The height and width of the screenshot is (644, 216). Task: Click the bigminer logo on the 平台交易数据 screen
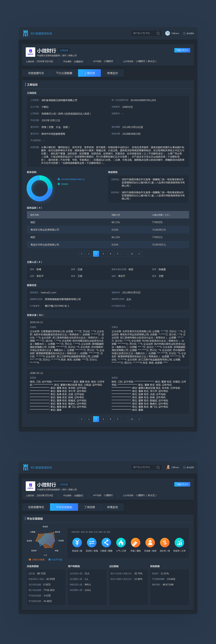pos(30,486)
